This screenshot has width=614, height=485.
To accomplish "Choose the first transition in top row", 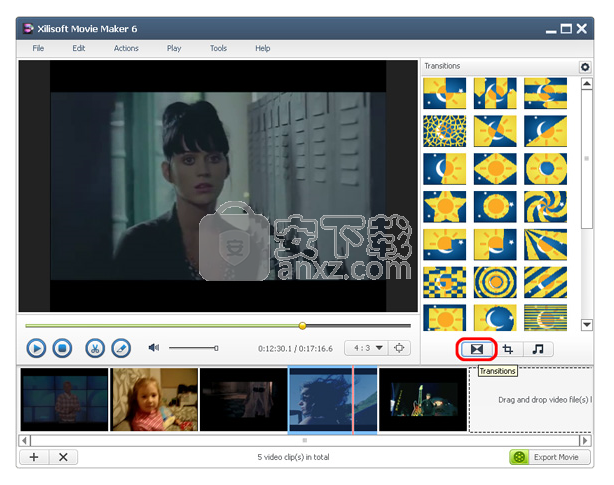I will point(444,93).
